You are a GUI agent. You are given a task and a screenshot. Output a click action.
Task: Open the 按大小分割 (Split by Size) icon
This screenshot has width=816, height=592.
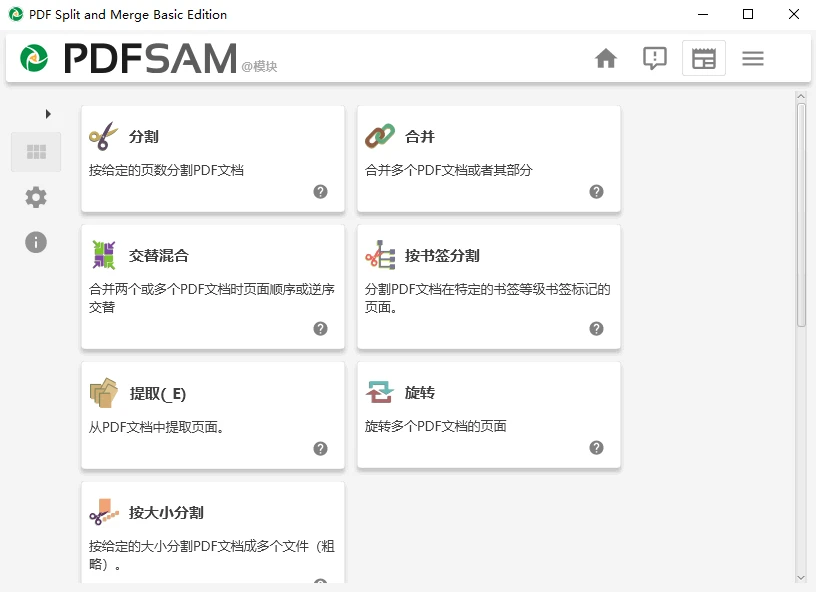coord(105,512)
